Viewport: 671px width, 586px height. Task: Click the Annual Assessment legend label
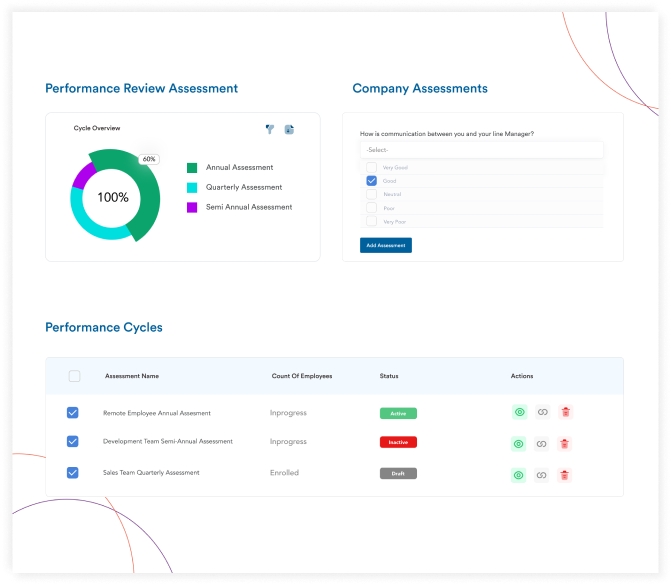pyautogui.click(x=240, y=167)
